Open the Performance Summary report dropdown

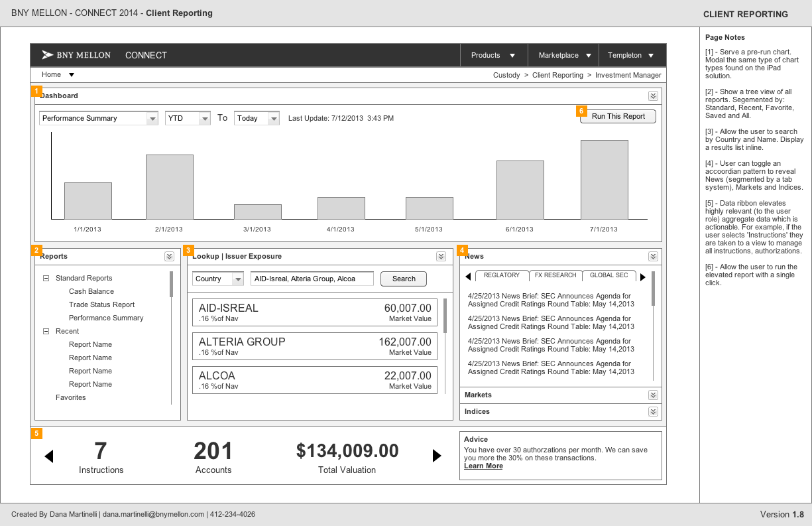point(99,118)
